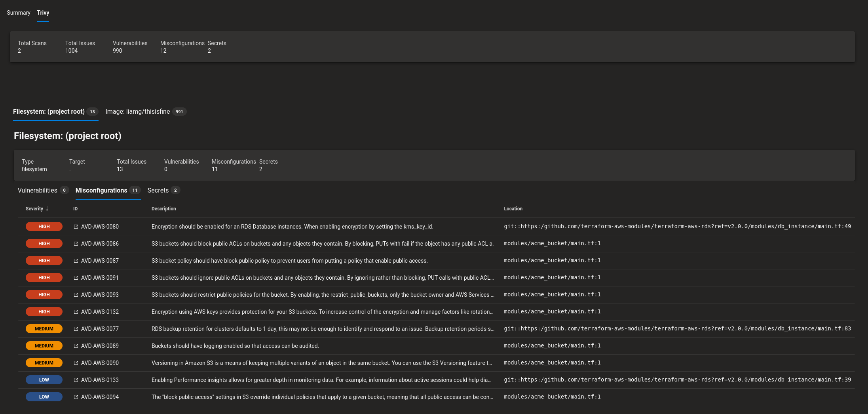Viewport: 868px width, 414px height.
Task: Click the AVD-AWS-0091 description text
Action: pos(323,278)
